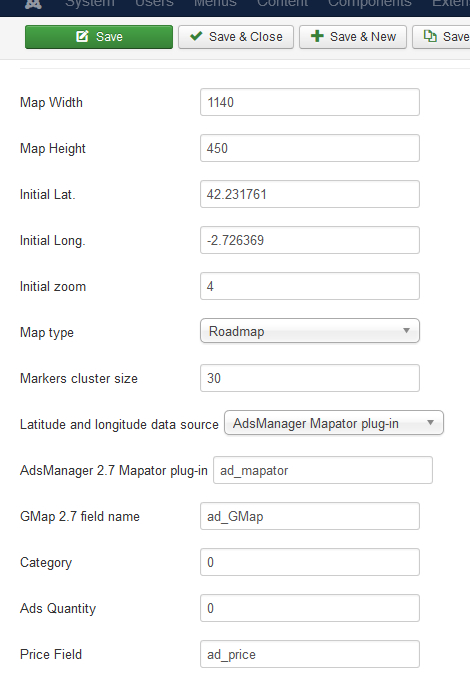The height and width of the screenshot is (678, 470).
Task: Click the Markers cluster size field
Action: [310, 378]
